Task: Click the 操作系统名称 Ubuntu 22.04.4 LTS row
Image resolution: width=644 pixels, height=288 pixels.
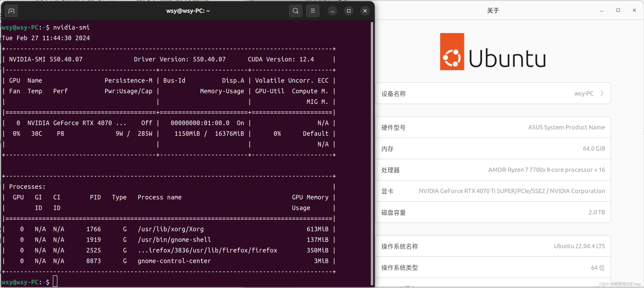Action: point(493,246)
